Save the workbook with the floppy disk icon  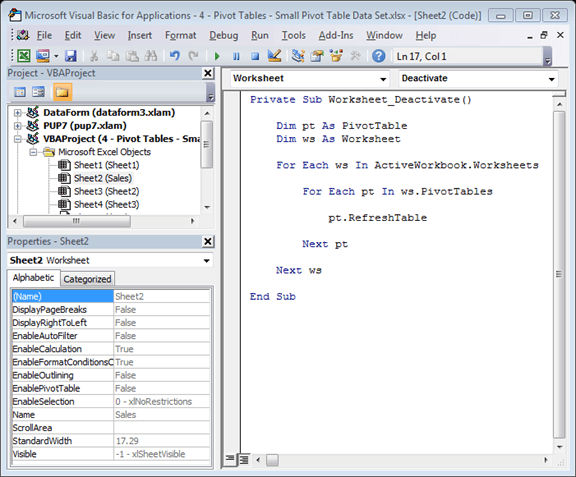pyautogui.click(x=70, y=56)
